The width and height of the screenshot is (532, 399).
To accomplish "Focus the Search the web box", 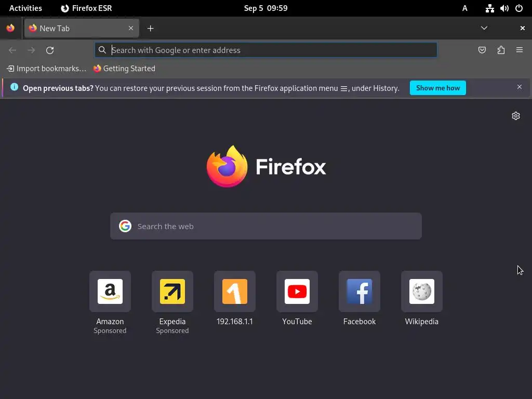I will click(265, 227).
